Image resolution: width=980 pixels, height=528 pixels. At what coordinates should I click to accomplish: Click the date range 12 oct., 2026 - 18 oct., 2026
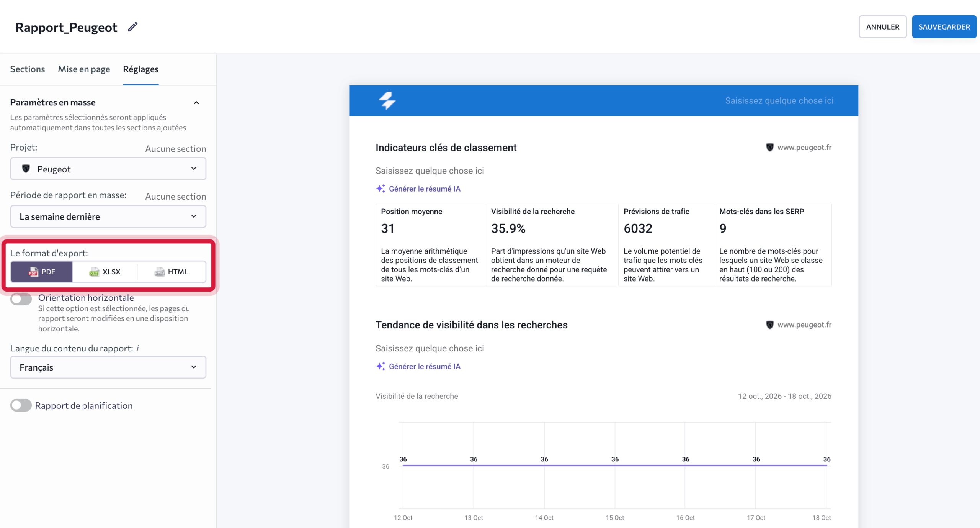tap(784, 396)
